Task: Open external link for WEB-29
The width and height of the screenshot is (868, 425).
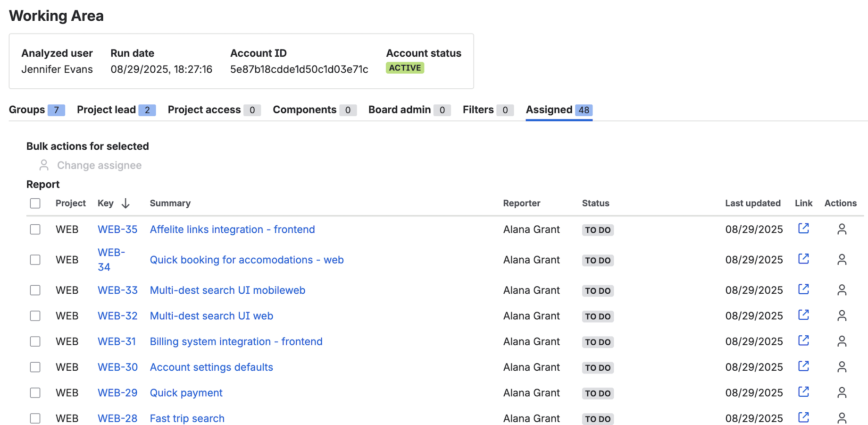Action: click(803, 392)
